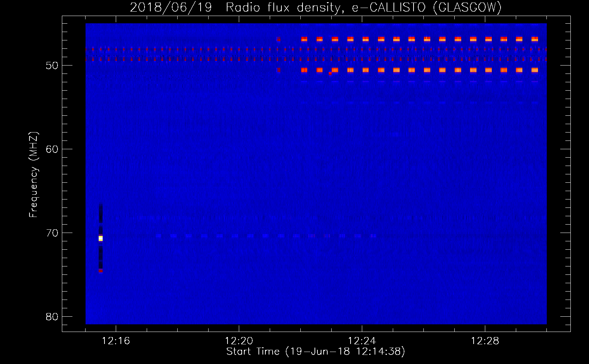
Task: Select the 60 MHz frequency axis label
Action: click(x=52, y=149)
